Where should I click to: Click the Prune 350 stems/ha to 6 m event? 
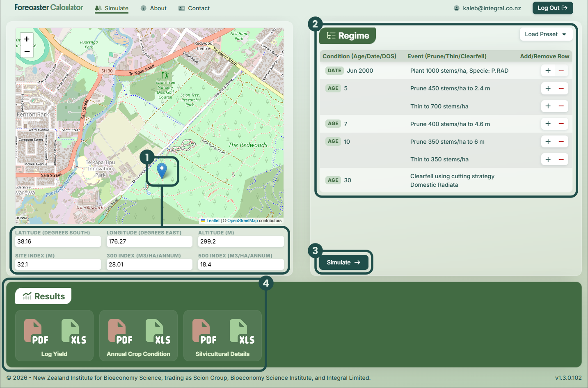447,142
